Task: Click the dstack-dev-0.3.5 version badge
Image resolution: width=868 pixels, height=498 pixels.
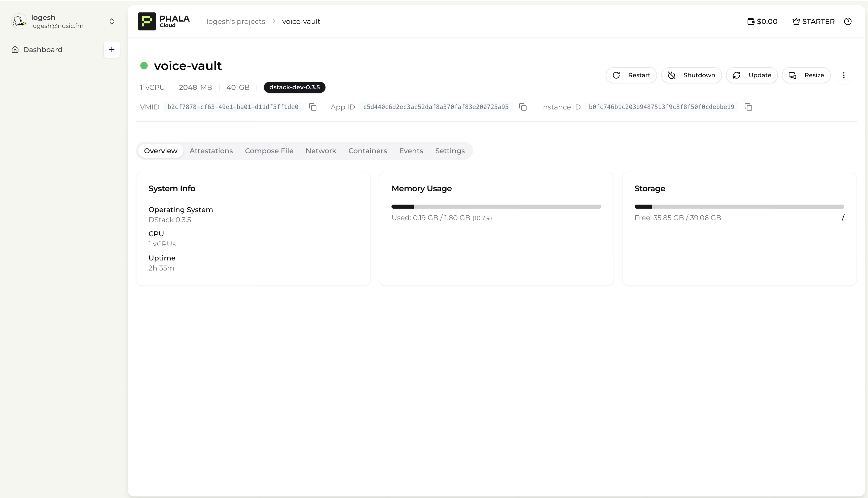Action: tap(294, 87)
